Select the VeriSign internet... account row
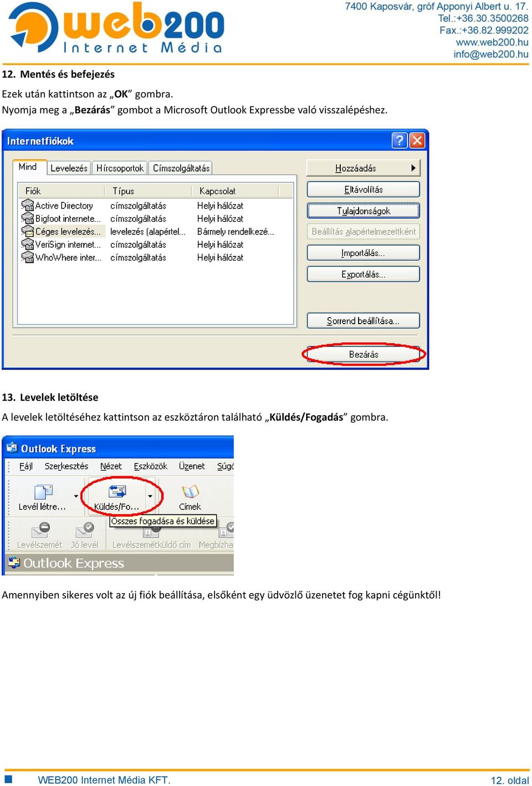Screen dimensions: 532x786 (155, 244)
